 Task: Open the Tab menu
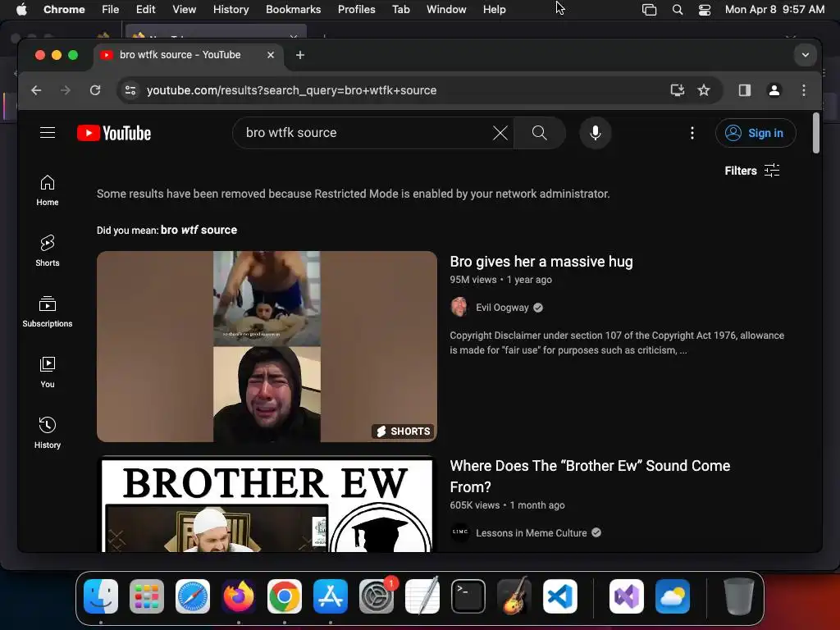400,9
